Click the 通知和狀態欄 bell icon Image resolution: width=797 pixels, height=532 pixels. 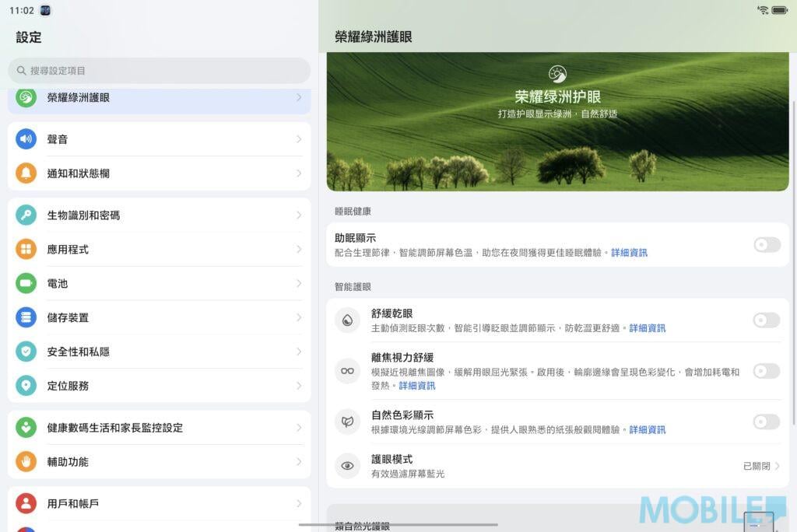point(26,173)
